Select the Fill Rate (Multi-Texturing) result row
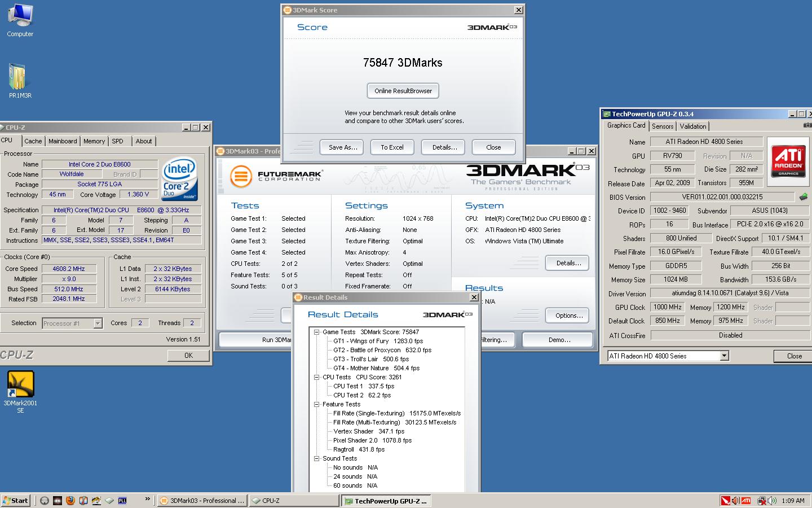Image resolution: width=812 pixels, height=508 pixels. point(395,422)
